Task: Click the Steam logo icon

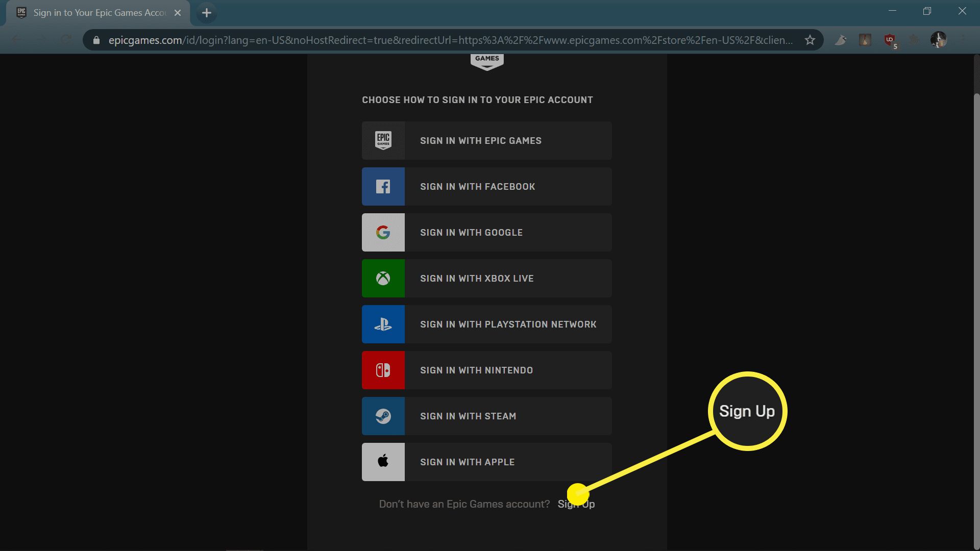Action: (383, 416)
